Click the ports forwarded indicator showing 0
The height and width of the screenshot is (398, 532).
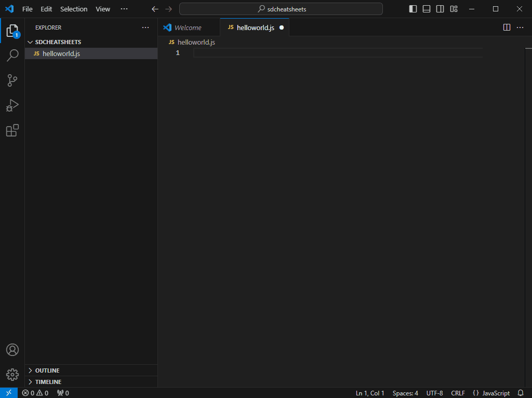click(x=63, y=393)
